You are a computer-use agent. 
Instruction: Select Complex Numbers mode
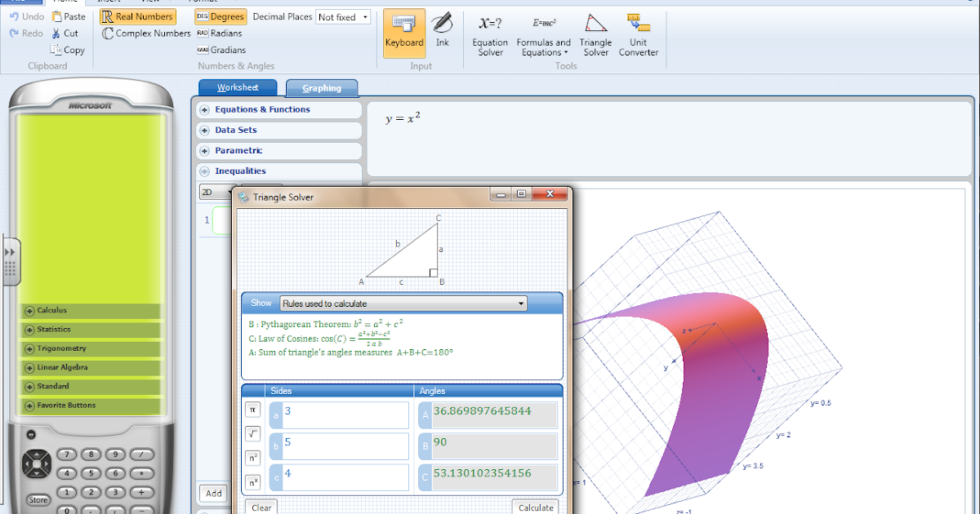point(146,33)
